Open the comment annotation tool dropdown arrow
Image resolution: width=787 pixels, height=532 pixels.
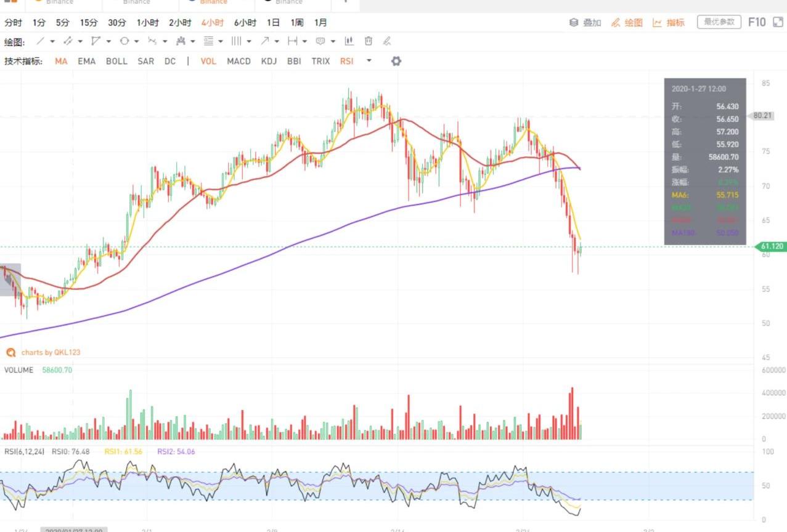coord(333,42)
